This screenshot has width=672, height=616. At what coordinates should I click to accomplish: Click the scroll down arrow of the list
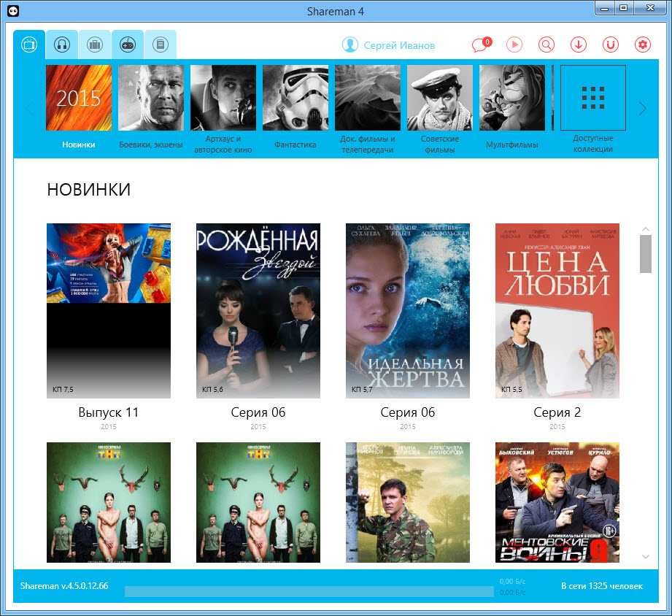point(646,556)
